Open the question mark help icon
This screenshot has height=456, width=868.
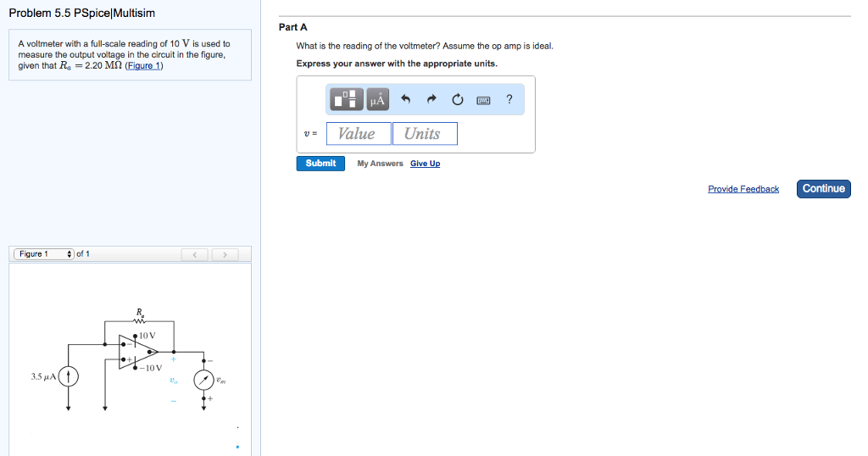509,99
